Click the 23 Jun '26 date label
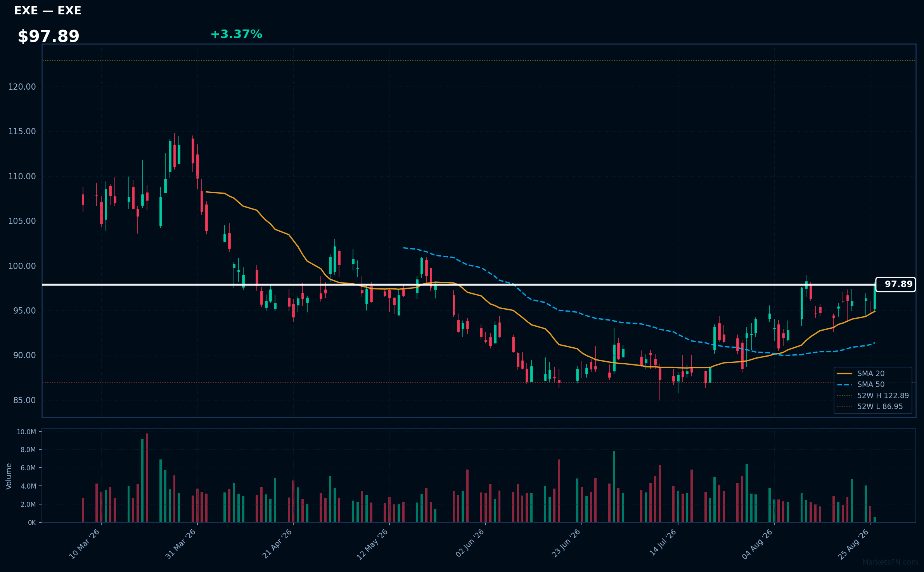This screenshot has height=572, width=924. click(x=566, y=544)
